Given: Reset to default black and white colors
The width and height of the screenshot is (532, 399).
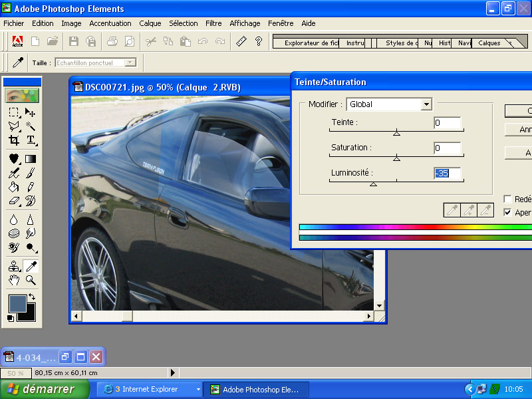Looking at the screenshot, I should 11,319.
